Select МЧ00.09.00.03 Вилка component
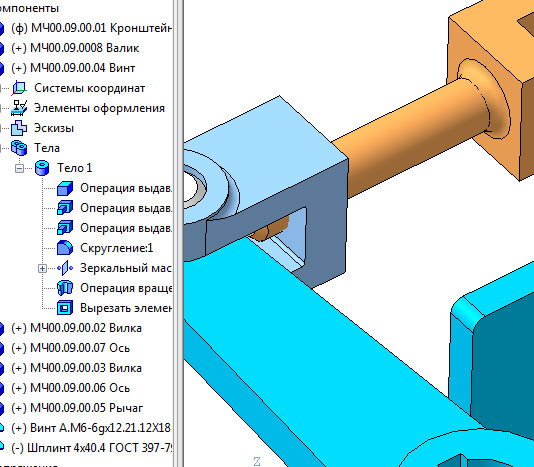534x467 pixels. coord(76,368)
